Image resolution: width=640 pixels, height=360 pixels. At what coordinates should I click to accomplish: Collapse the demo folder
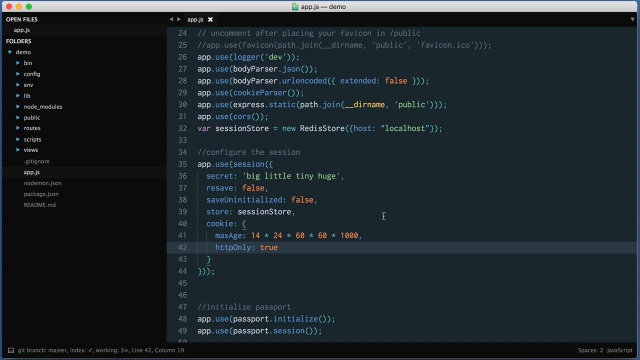(x=10, y=52)
